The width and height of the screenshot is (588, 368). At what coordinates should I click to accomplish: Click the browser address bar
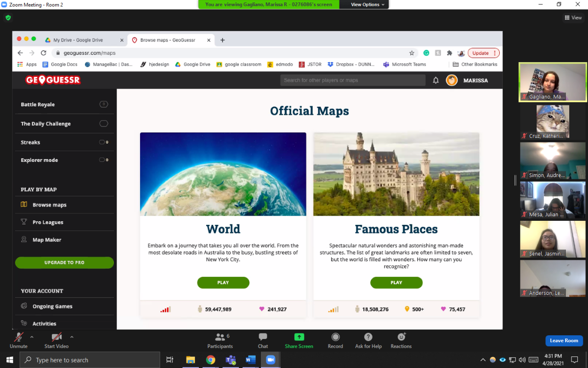[x=234, y=53]
